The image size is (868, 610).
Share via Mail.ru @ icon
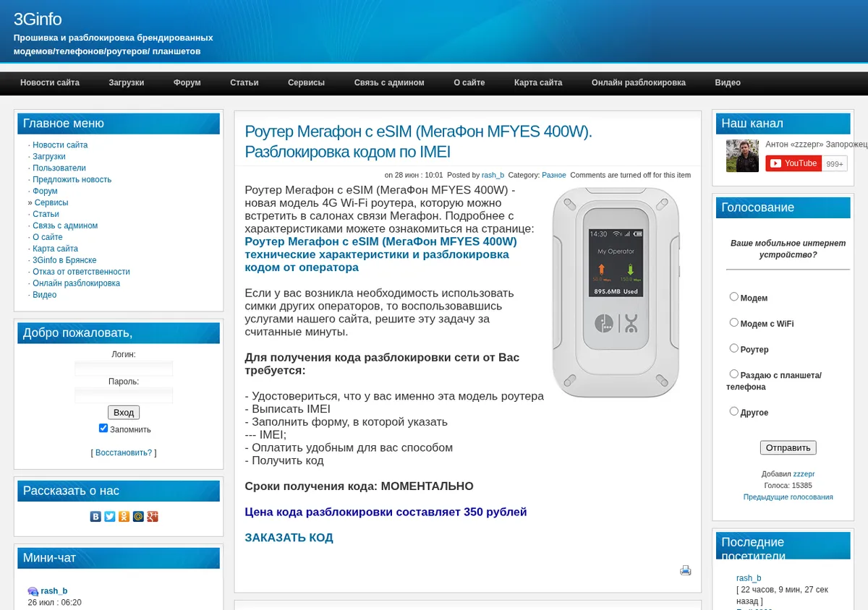click(x=138, y=516)
